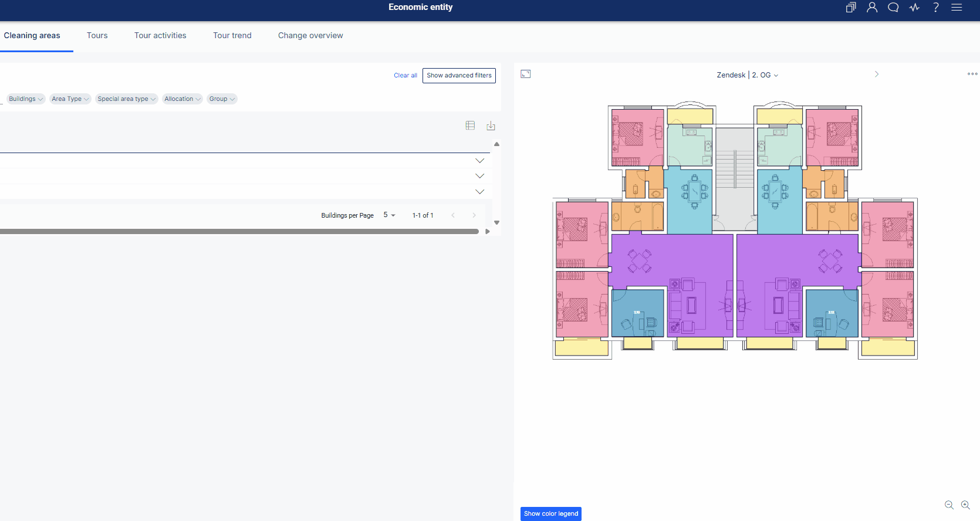
Task: Open the activity pulse icon
Action: 914,8
